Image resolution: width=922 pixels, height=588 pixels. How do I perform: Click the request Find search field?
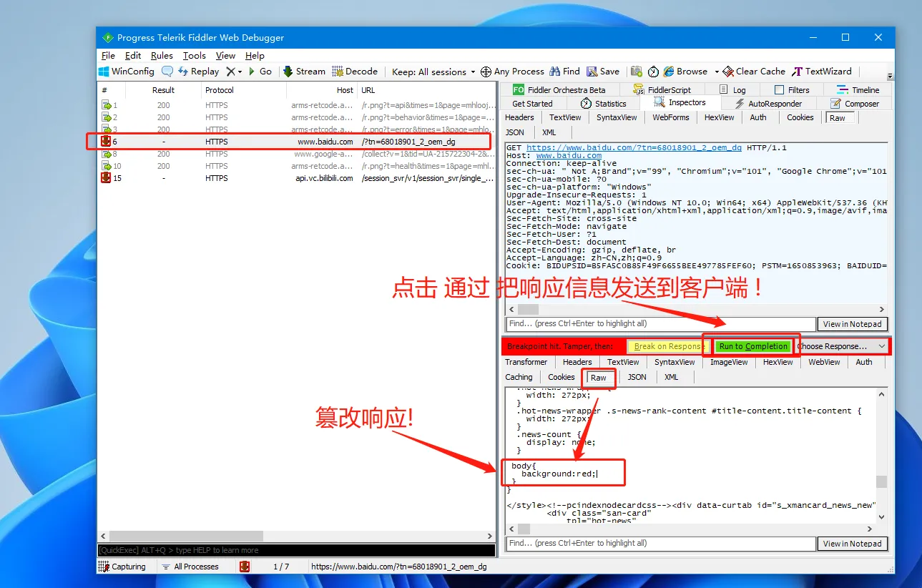coord(660,324)
